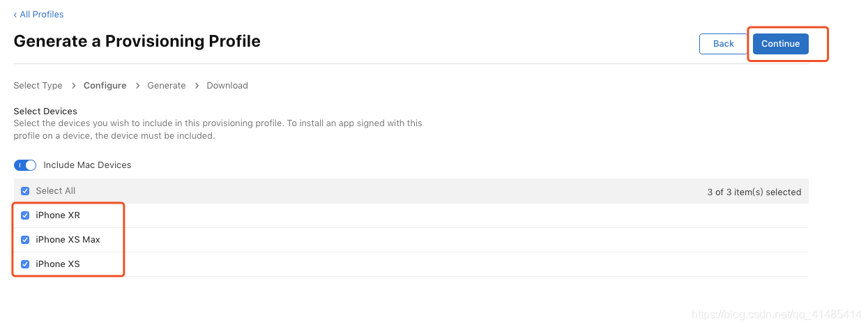Go to the Download step

pos(227,86)
